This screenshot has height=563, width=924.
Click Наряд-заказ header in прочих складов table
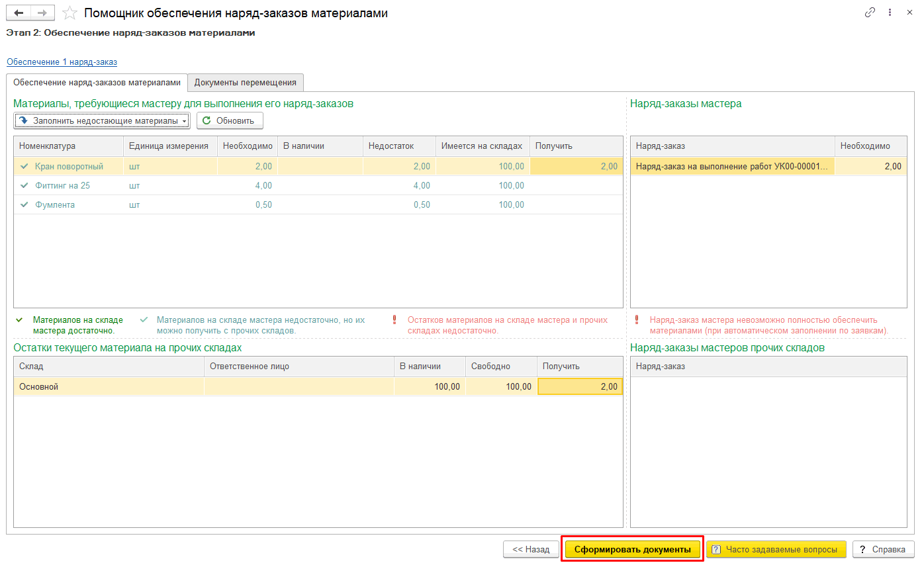[x=768, y=366]
